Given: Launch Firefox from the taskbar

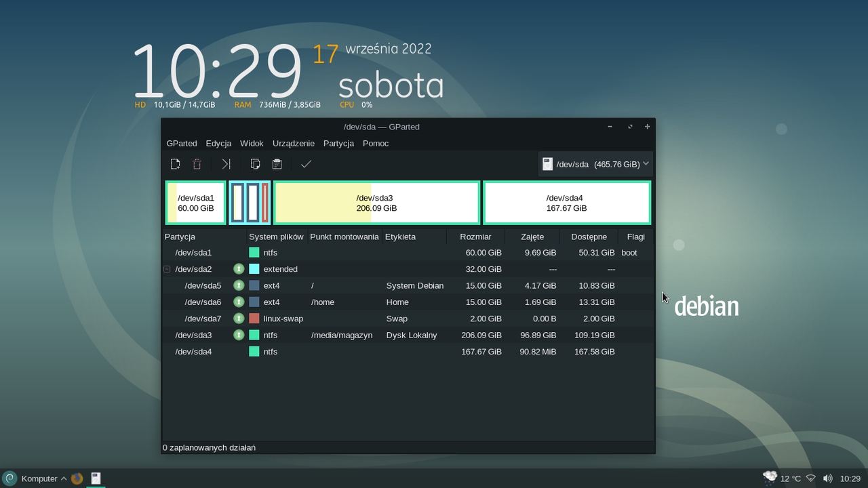Looking at the screenshot, I should tap(77, 479).
